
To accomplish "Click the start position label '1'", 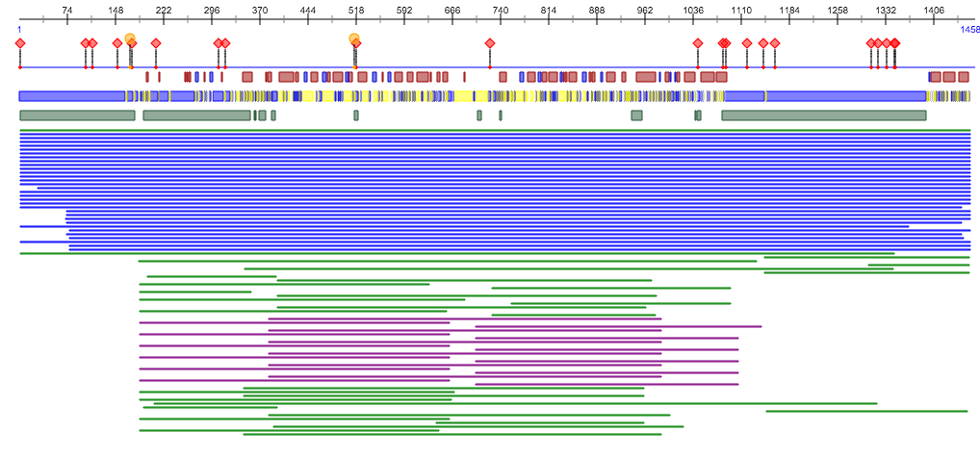I will click(19, 30).
